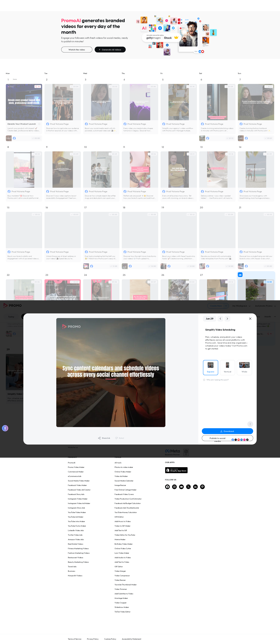Open the Nonprofit Videos footer link
Screen dimensions: 280x644
[x=75, y=576]
